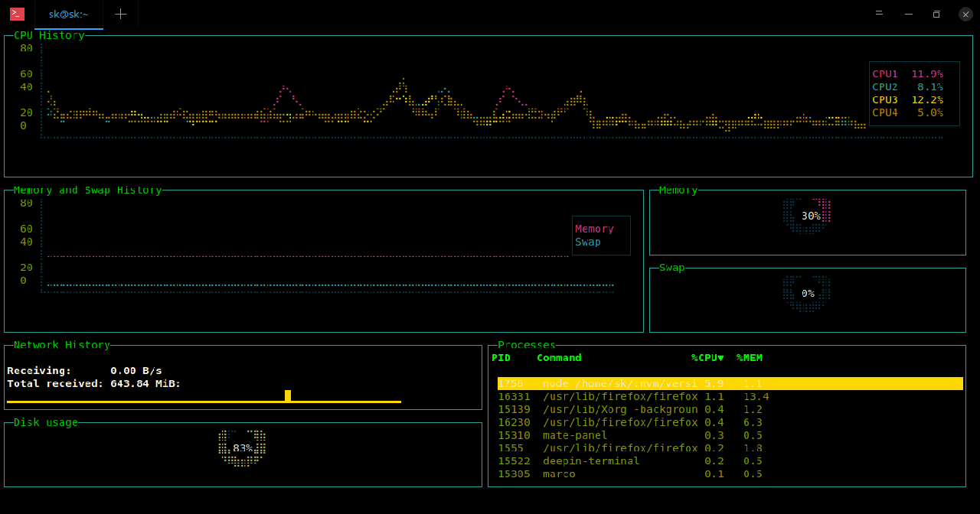The image size is (980, 514).
Task: Click the Swap legend label
Action: (x=588, y=242)
